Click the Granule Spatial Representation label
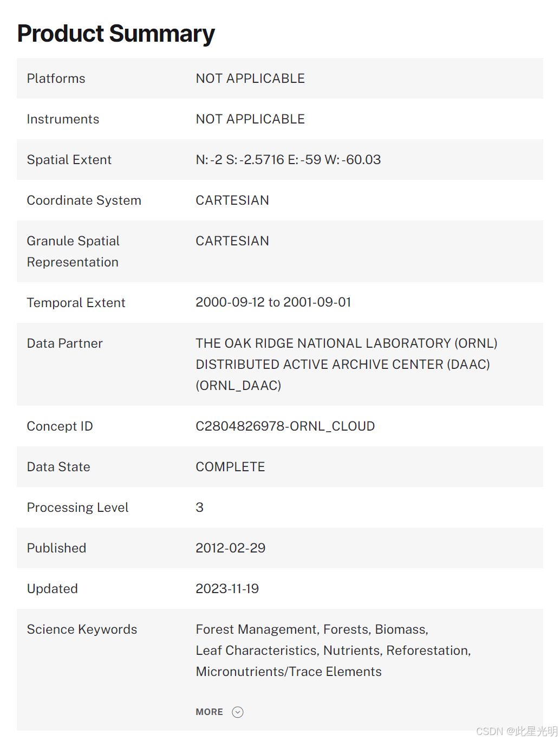560x741 pixels. 73,251
